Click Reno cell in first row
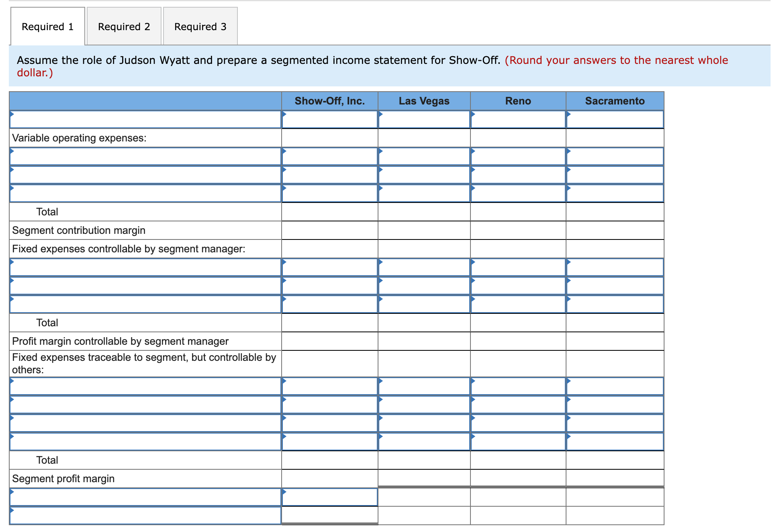This screenshot has height=532, width=781. (518, 120)
